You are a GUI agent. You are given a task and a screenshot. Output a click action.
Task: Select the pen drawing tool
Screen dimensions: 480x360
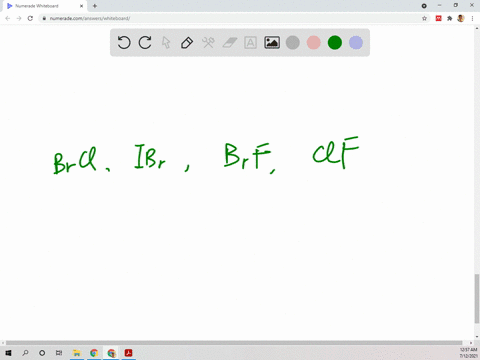click(x=187, y=43)
